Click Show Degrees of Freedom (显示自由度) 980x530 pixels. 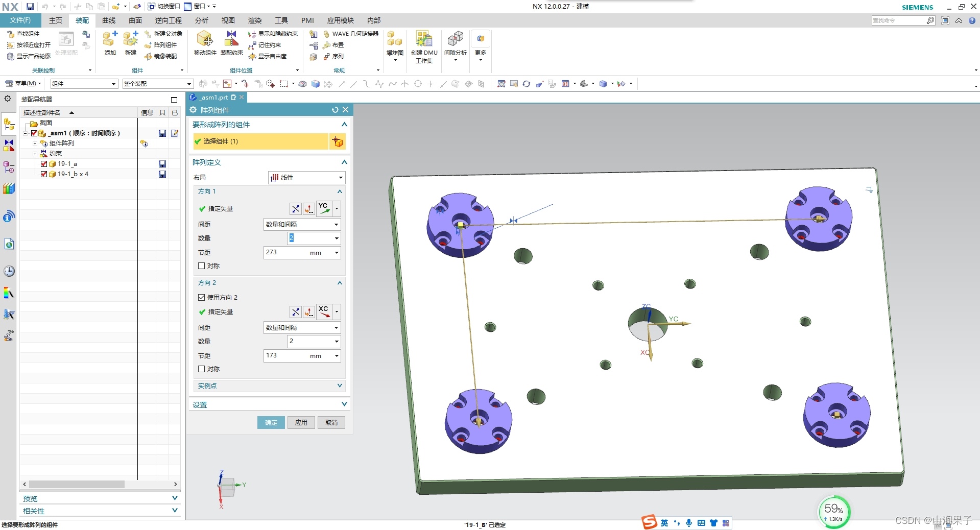pos(267,56)
